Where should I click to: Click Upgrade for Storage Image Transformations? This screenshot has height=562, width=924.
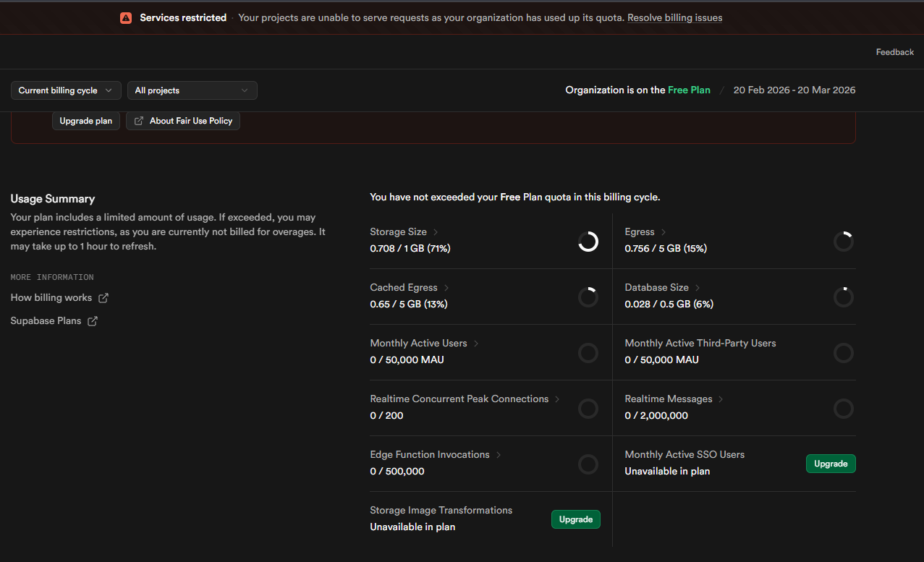pyautogui.click(x=576, y=519)
